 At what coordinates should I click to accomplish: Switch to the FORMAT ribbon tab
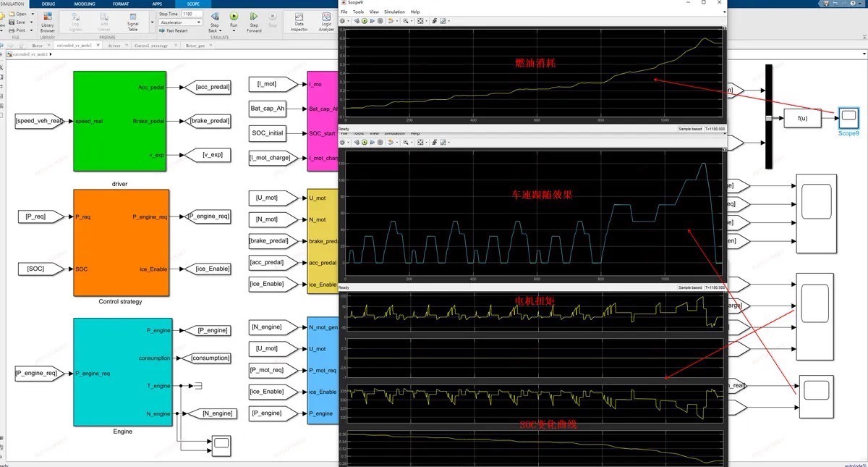pyautogui.click(x=121, y=4)
